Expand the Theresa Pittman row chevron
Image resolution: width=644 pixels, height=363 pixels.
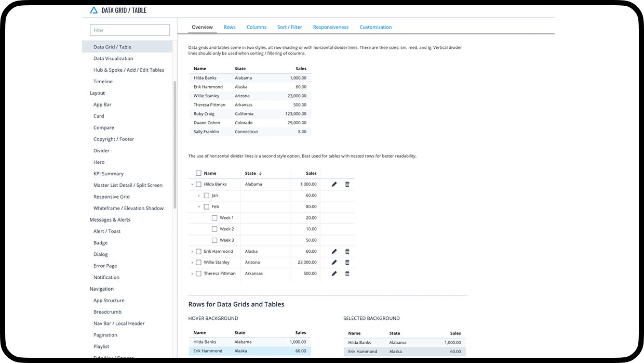pos(192,274)
